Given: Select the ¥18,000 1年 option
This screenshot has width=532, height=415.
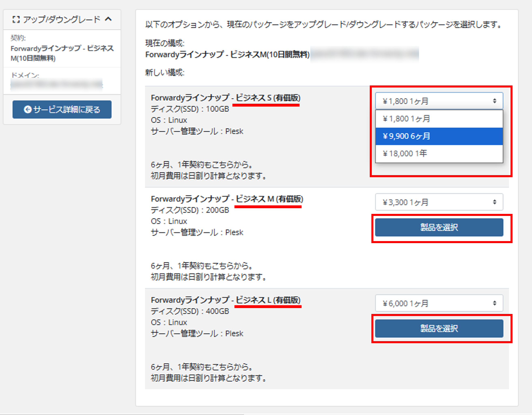Looking at the screenshot, I should click(x=439, y=154).
